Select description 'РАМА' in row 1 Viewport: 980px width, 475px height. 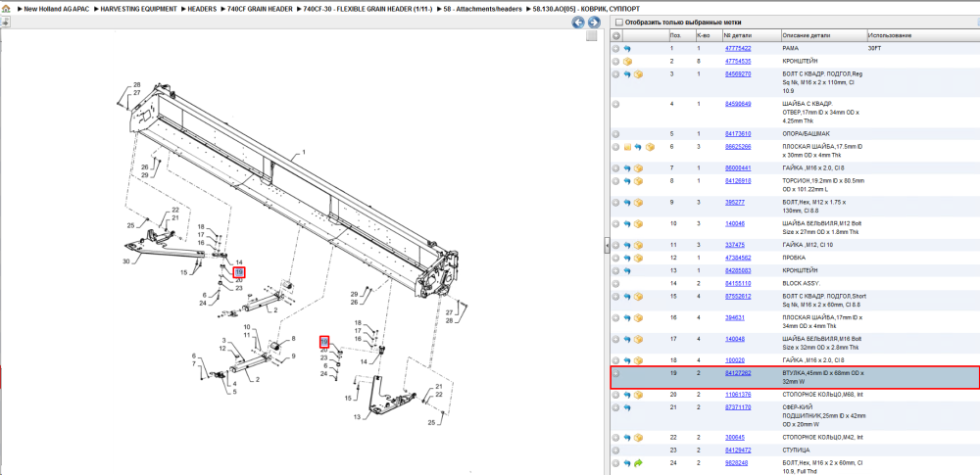coord(791,48)
